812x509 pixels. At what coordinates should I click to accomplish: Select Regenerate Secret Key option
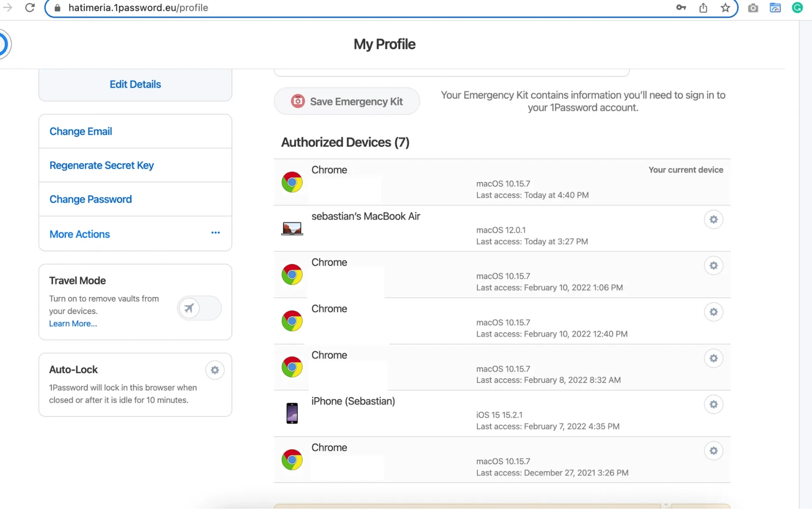point(101,165)
